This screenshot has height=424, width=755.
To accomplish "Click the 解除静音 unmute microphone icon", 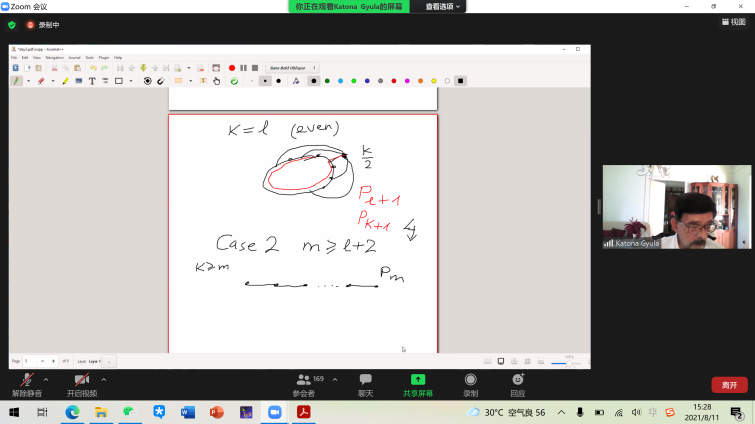I will click(x=28, y=380).
